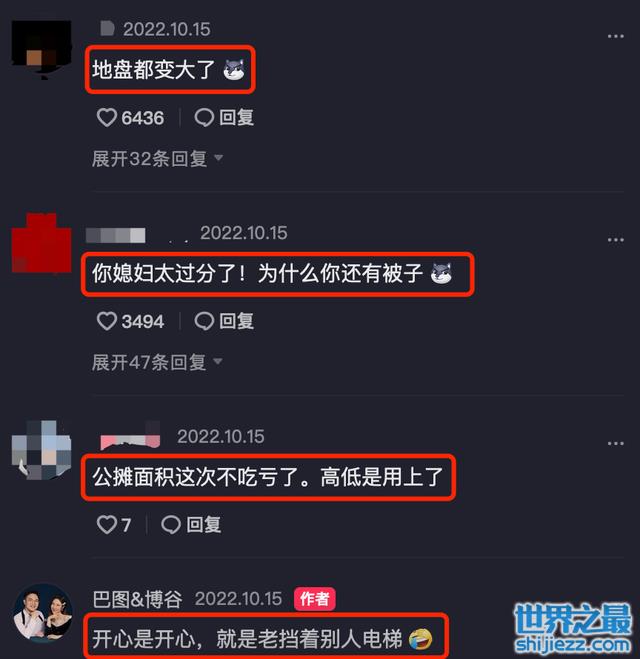Open more options for the third comment
The width and height of the screenshot is (640, 659).
click(616, 444)
